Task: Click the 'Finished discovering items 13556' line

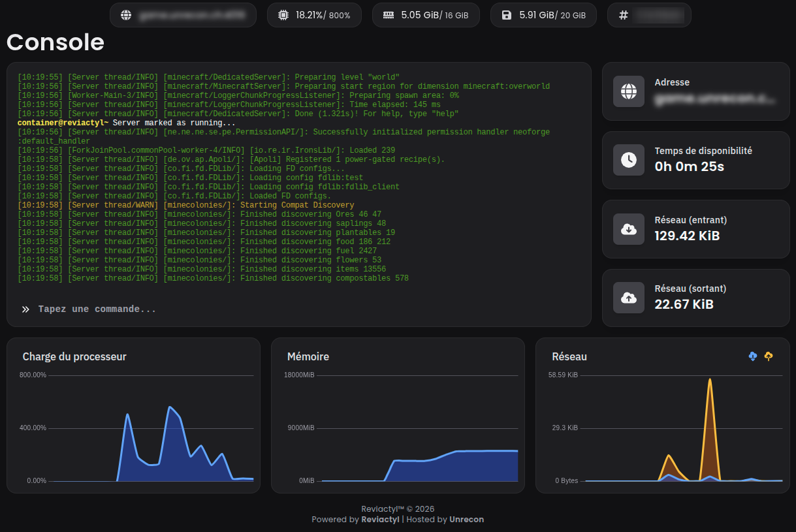Action: (202, 269)
